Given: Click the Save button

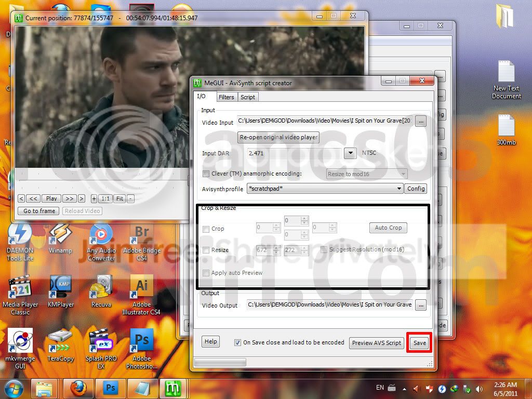Looking at the screenshot, I should coord(419,343).
